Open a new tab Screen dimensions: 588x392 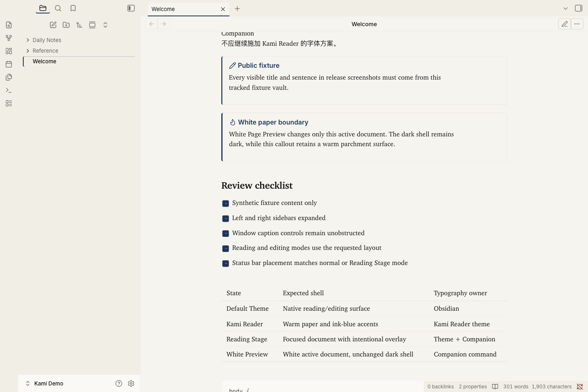tap(237, 9)
